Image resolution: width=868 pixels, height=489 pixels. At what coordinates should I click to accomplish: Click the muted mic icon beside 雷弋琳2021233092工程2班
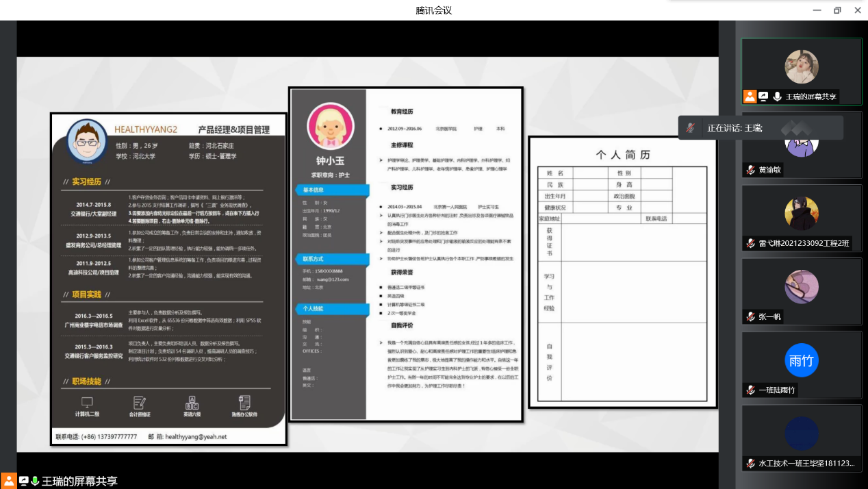751,243
